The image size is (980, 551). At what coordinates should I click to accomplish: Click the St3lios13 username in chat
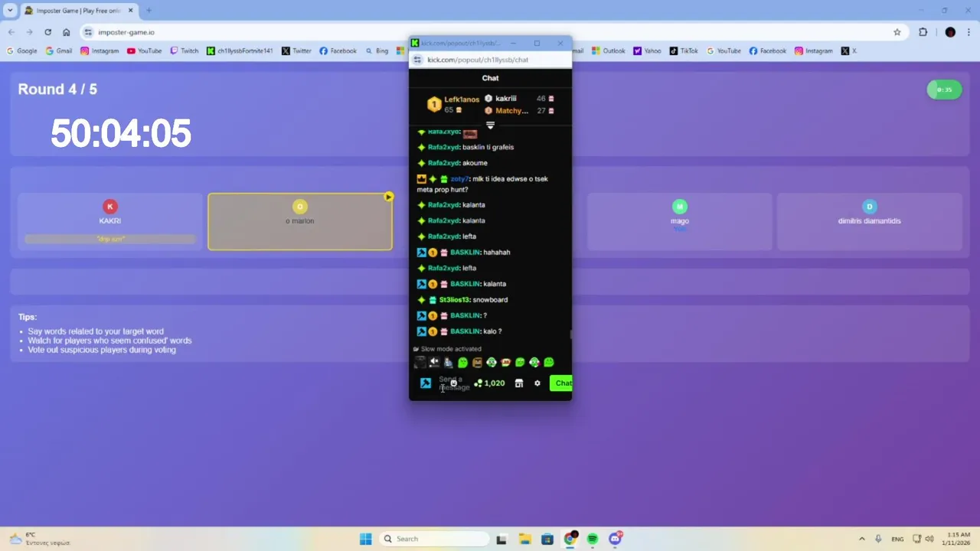coord(453,300)
